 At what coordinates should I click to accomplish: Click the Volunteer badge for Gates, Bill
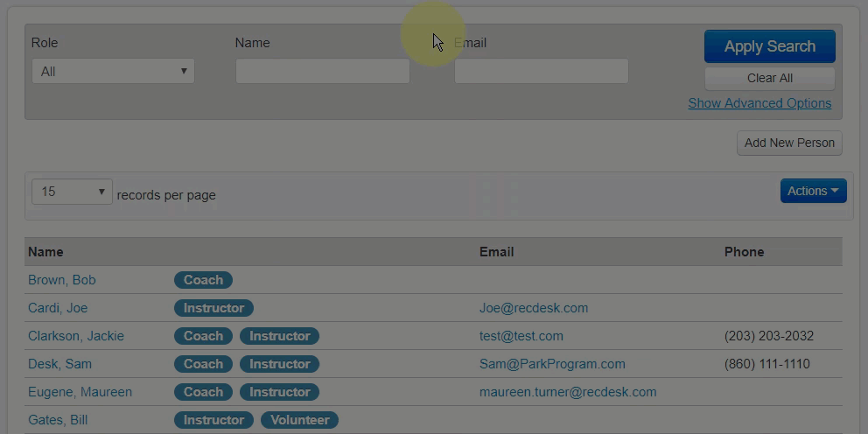(299, 420)
